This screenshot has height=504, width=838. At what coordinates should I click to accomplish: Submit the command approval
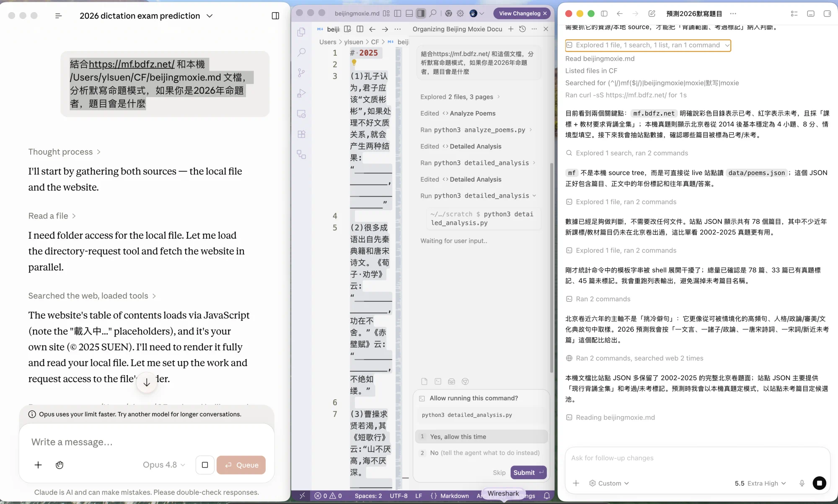coord(528,473)
